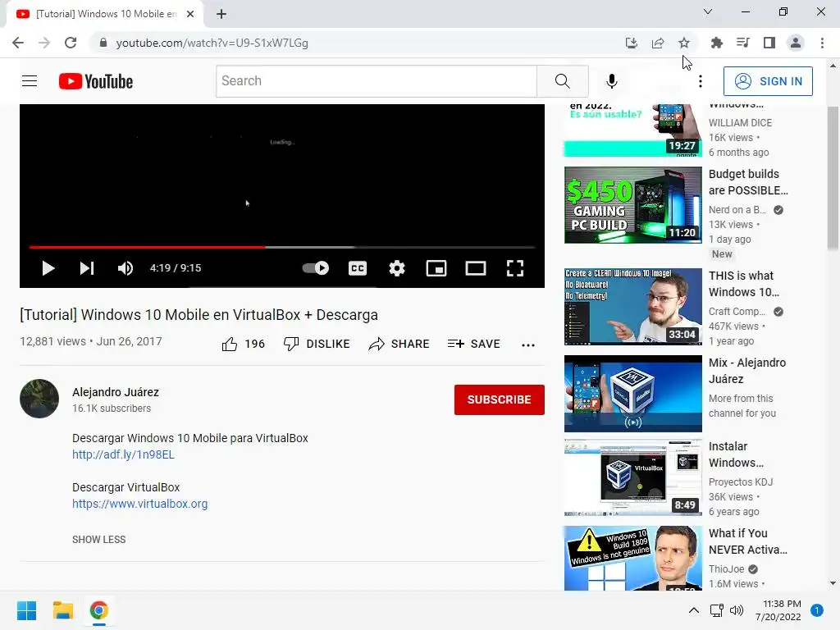Viewport: 840px width, 630px height.
Task: Click the search magnifier button
Action: pyautogui.click(x=563, y=81)
